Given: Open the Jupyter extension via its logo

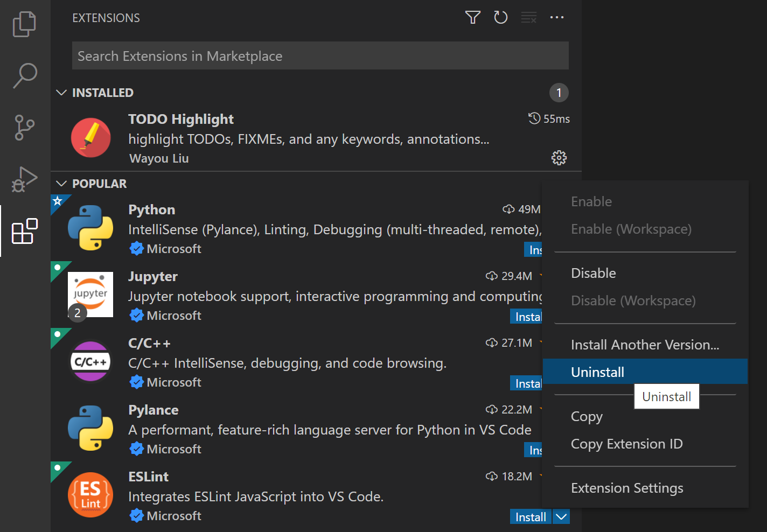Looking at the screenshot, I should click(x=90, y=295).
